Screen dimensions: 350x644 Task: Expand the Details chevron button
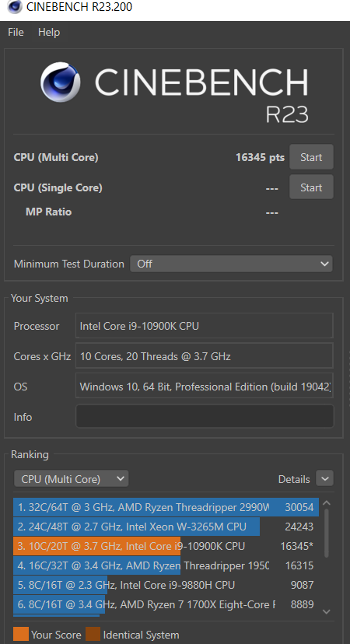click(324, 478)
